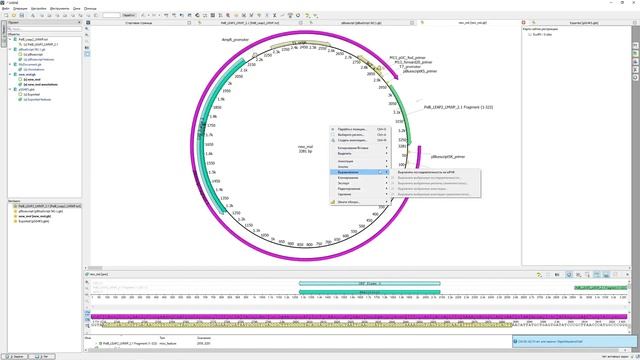This screenshot has height=360, width=640.
Task: Click the new_mol sequence view header icon
Action: click(x=87, y=274)
